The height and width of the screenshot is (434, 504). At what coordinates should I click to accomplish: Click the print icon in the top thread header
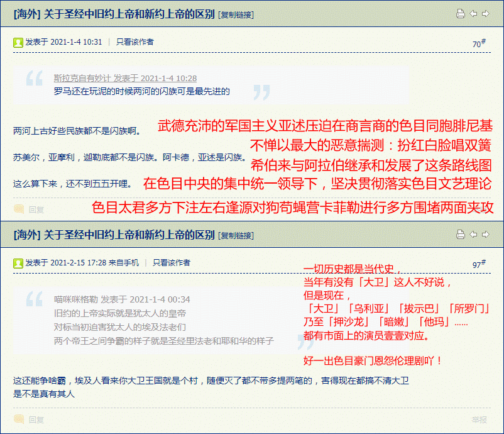pos(460,13)
